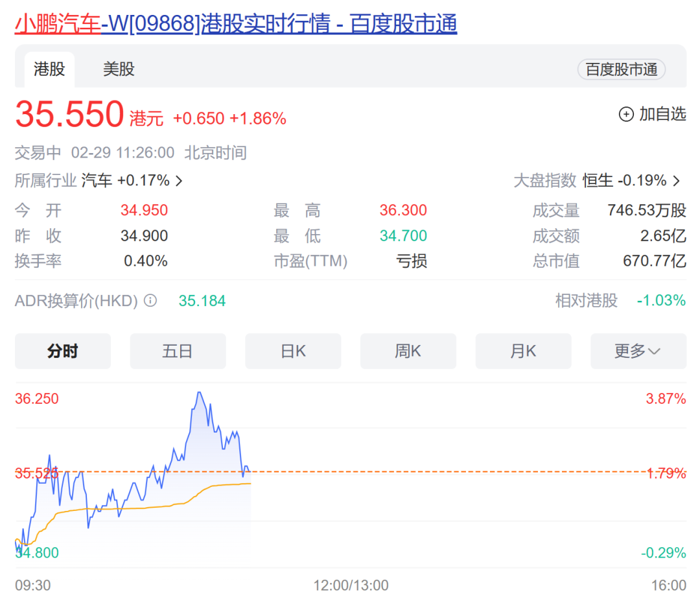
Task: Click the ADR换算价 info icon
Action: [150, 300]
